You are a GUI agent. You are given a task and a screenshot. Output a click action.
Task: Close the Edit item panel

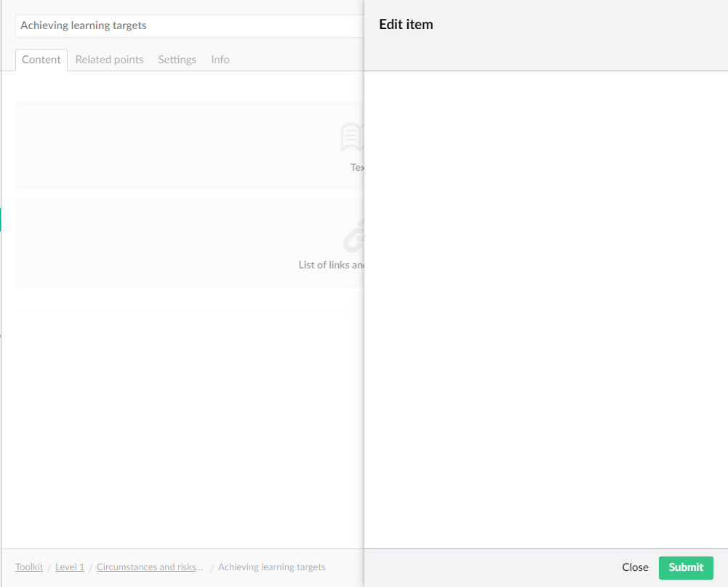coord(635,567)
